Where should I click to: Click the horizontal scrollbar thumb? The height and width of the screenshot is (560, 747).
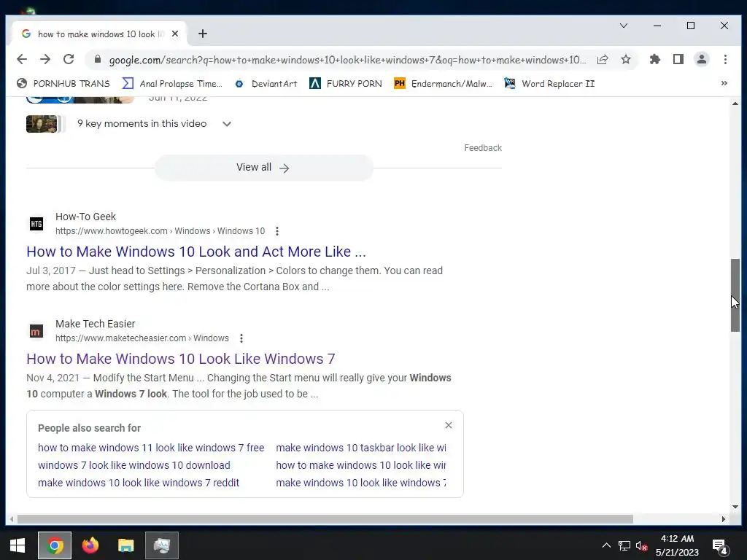(x=325, y=519)
